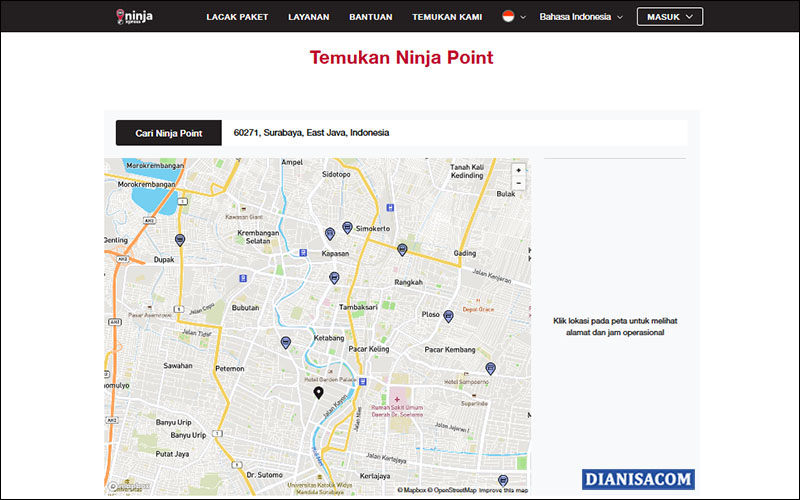Click Ninja Point marker near Pacar Kembang
Viewport: 800px width, 500px height.
[490, 368]
